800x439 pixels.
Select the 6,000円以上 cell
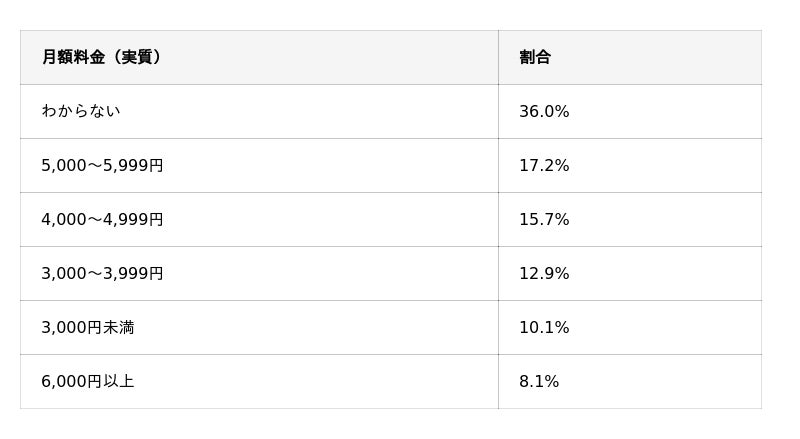tap(259, 382)
